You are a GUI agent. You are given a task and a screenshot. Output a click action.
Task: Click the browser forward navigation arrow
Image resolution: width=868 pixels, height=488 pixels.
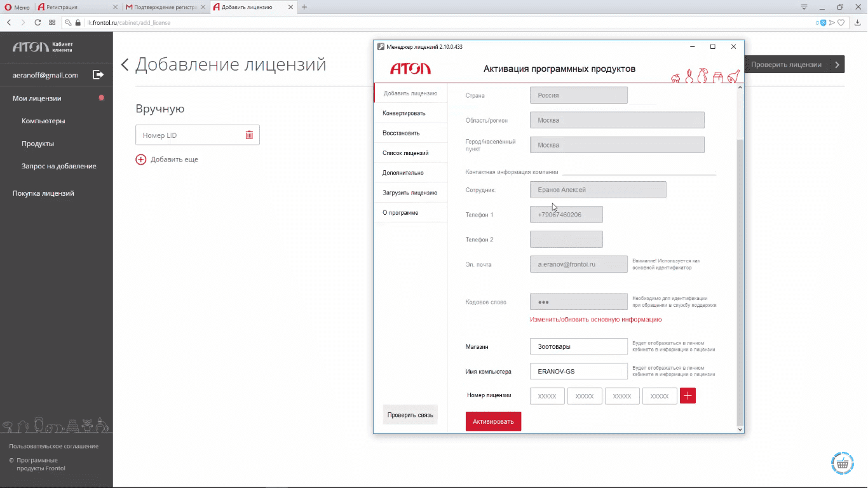[24, 22]
